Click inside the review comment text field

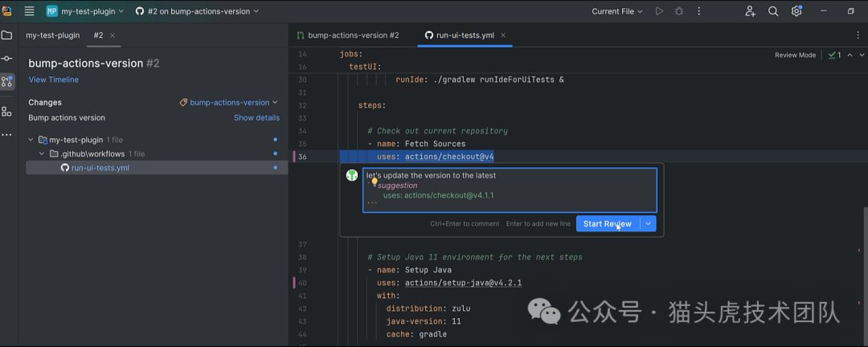510,190
